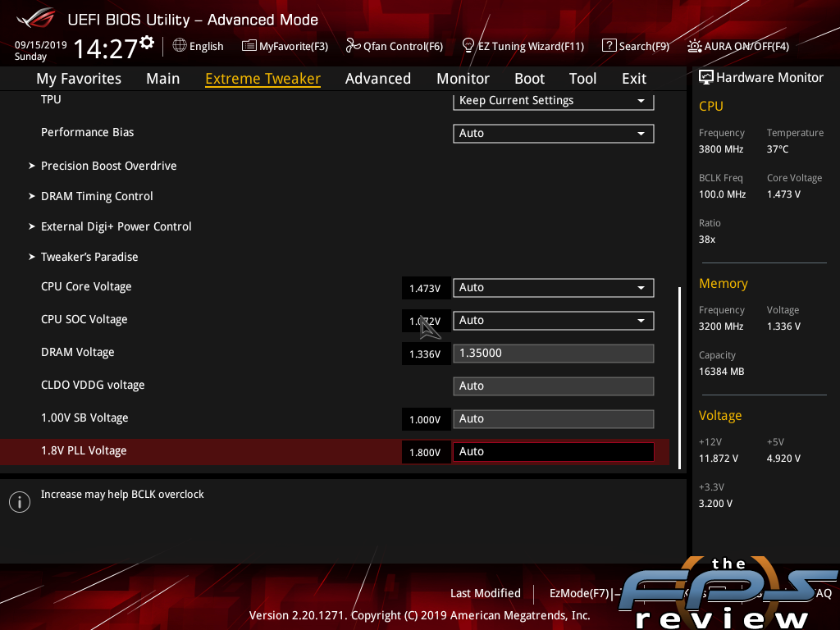Click +12V 11.872 V reading
Viewport: 840px width, 630px height.
[x=719, y=459]
